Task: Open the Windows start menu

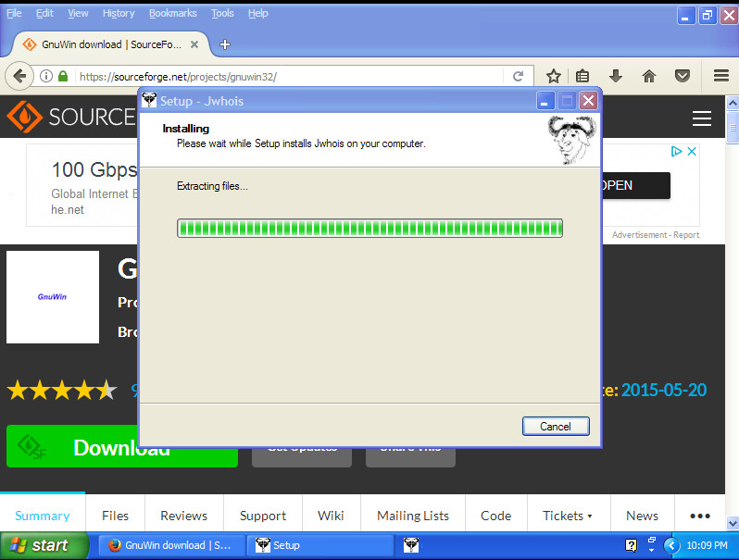Action: [x=44, y=545]
